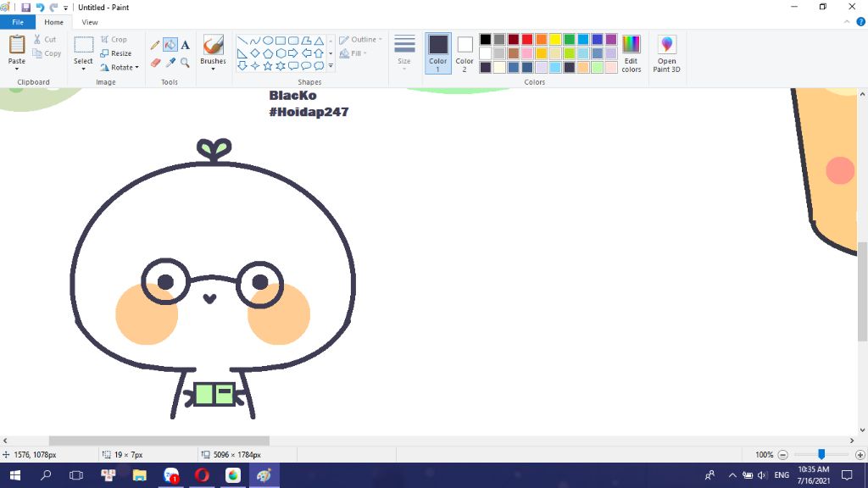Image resolution: width=868 pixels, height=488 pixels.
Task: Click the Redo arrow in title bar
Action: [53, 8]
